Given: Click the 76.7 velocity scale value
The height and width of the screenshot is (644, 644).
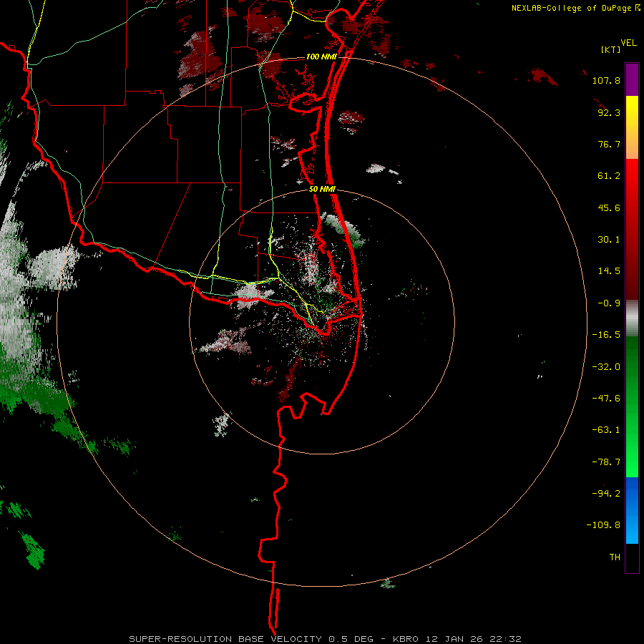Looking at the screenshot, I should [609, 144].
